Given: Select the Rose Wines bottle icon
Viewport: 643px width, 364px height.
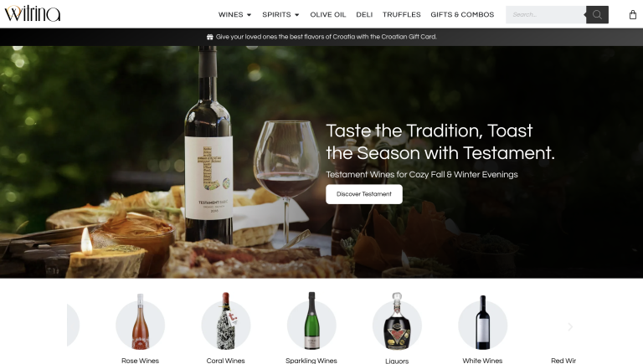Looking at the screenshot, I should click(x=141, y=321).
